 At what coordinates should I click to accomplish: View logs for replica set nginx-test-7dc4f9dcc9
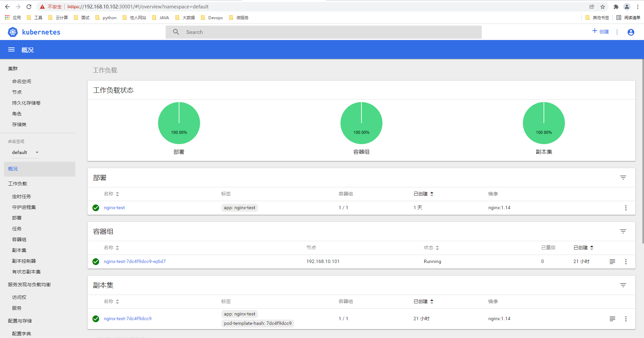coord(612,319)
